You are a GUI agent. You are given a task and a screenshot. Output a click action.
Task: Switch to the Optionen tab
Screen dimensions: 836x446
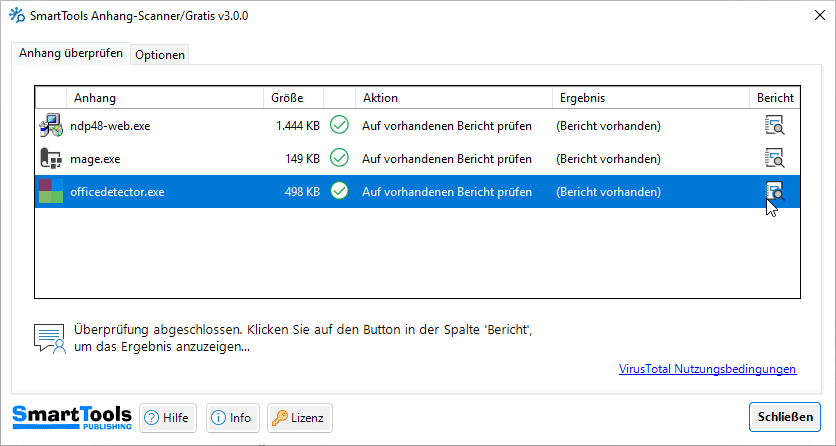coord(160,55)
